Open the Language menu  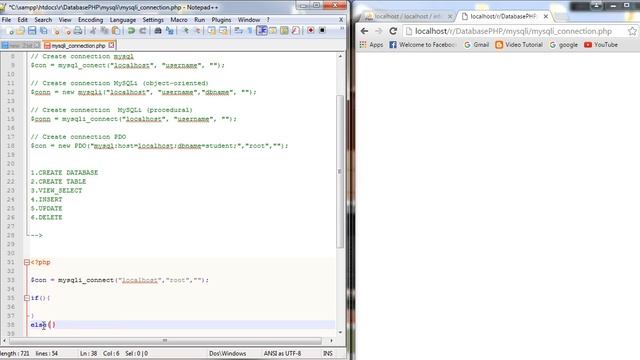[x=122, y=20]
